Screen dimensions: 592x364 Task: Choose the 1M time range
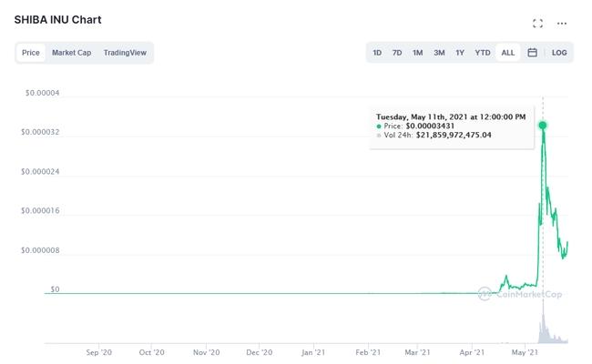[417, 53]
